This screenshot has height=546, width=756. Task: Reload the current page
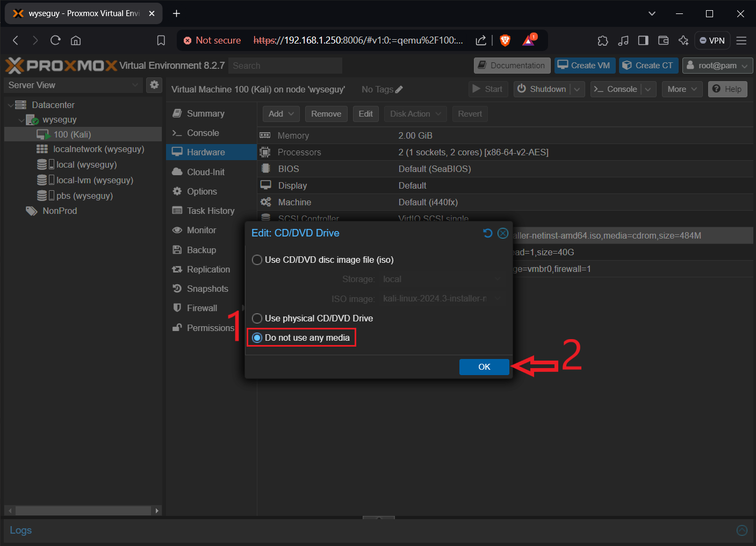coord(55,40)
